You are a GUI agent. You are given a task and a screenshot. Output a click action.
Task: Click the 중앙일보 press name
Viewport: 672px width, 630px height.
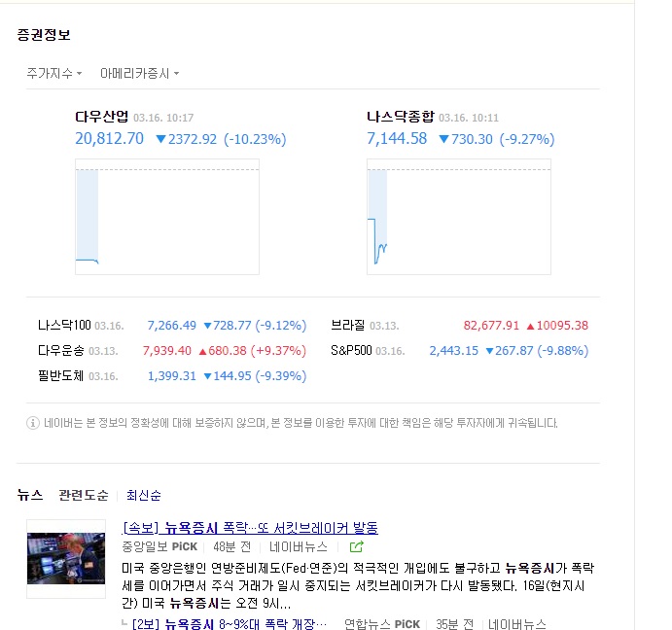coord(145,546)
